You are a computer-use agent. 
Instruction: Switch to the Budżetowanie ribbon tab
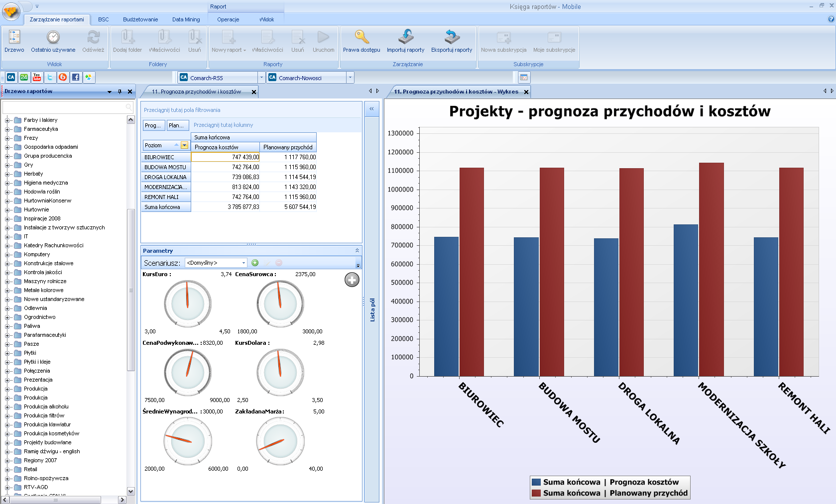click(x=140, y=19)
